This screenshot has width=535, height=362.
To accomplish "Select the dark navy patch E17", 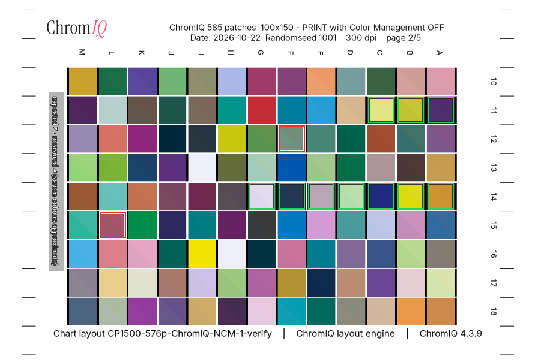I will [321, 283].
